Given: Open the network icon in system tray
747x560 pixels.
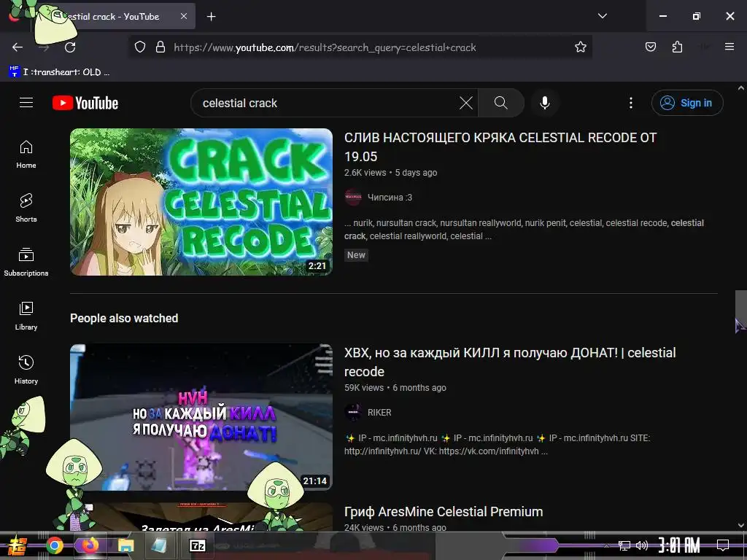Looking at the screenshot, I should [x=624, y=545].
